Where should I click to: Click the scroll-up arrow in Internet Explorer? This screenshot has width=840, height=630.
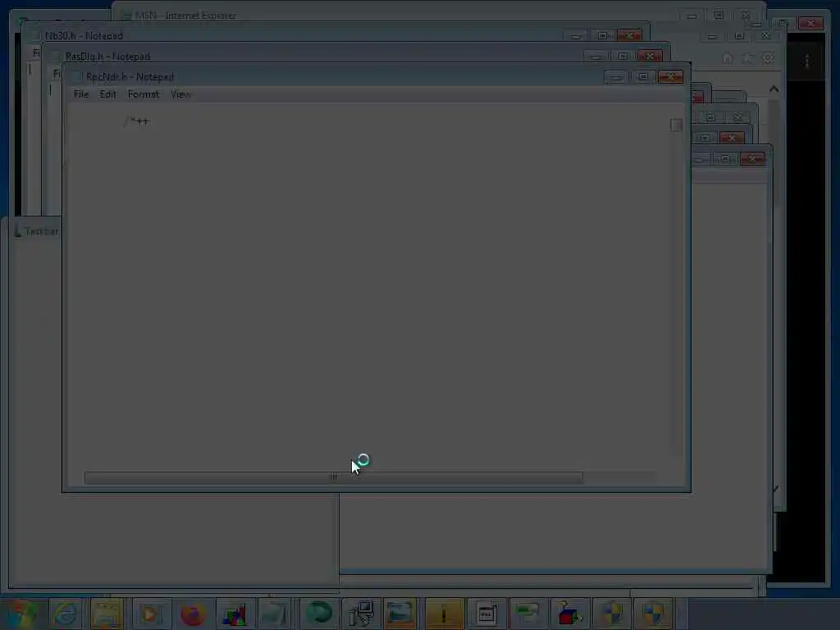pos(774,89)
